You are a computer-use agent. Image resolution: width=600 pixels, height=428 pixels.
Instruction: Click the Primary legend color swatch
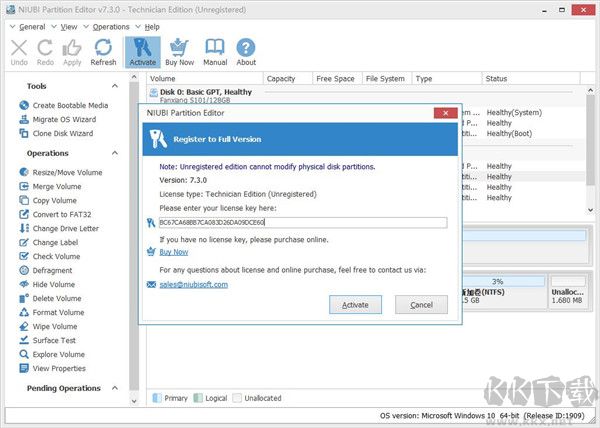tap(157, 398)
